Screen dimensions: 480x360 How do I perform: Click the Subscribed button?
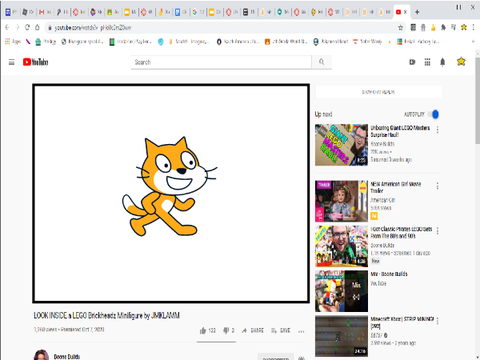tap(276, 357)
